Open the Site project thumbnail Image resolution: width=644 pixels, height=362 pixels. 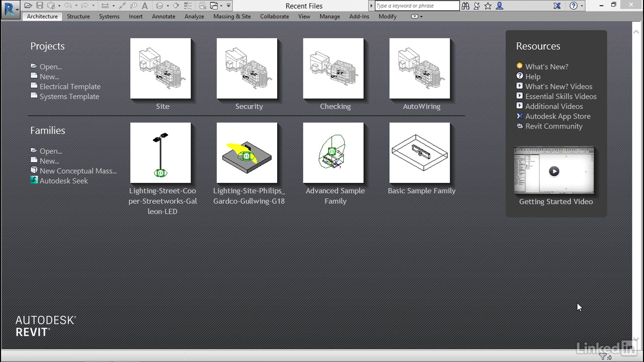161,68
